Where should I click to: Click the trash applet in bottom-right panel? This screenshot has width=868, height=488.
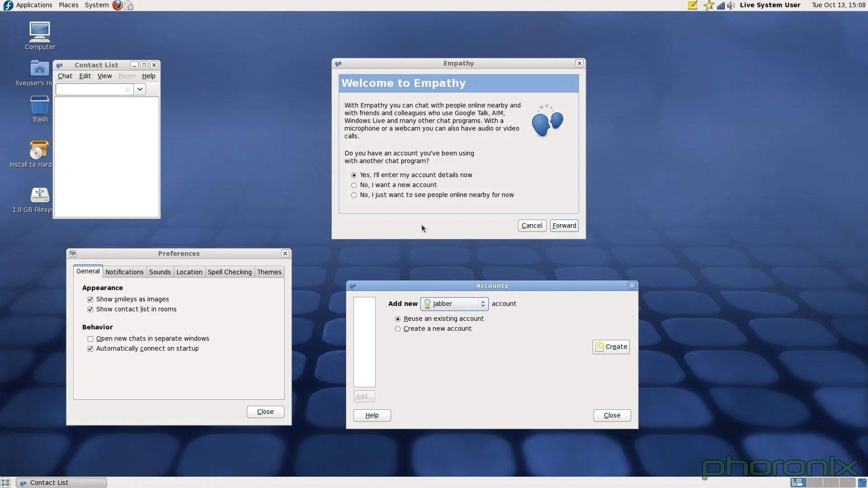[862, 483]
